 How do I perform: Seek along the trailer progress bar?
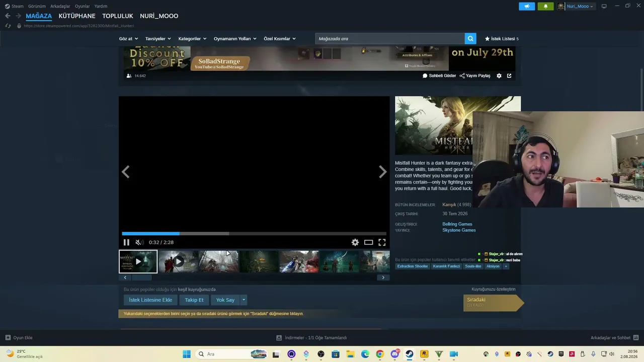pyautogui.click(x=254, y=233)
